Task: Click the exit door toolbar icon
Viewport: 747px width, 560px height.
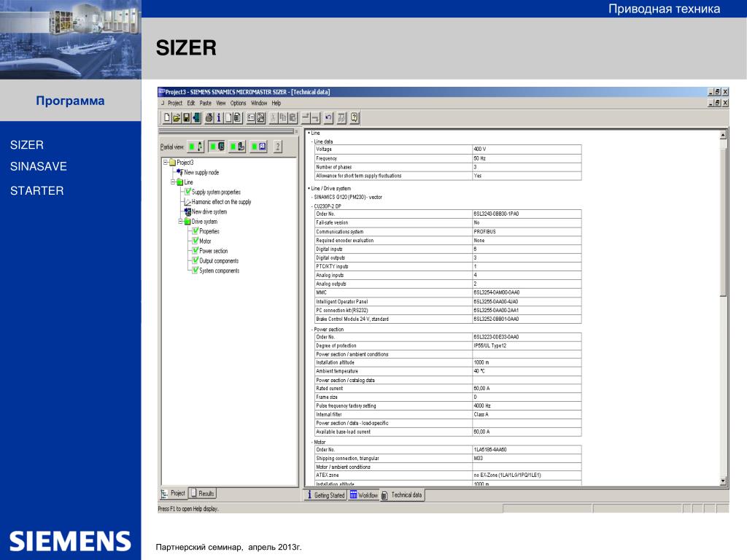Action: click(196, 117)
